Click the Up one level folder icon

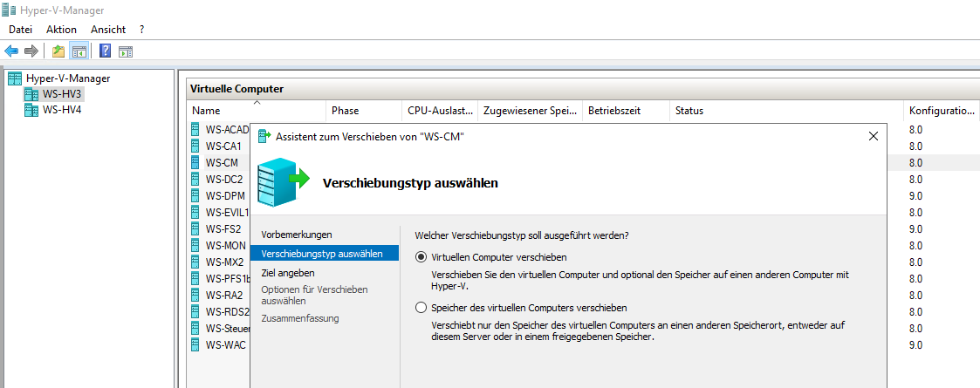[x=58, y=51]
